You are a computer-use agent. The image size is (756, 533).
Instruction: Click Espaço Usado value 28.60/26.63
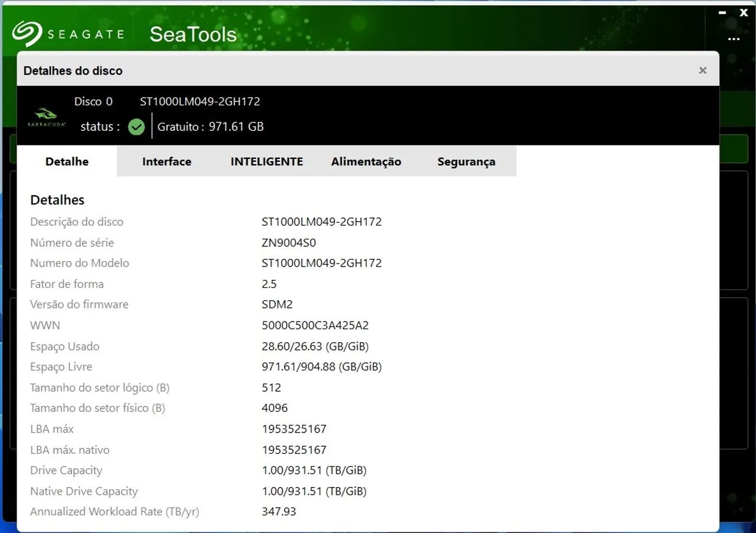point(315,346)
